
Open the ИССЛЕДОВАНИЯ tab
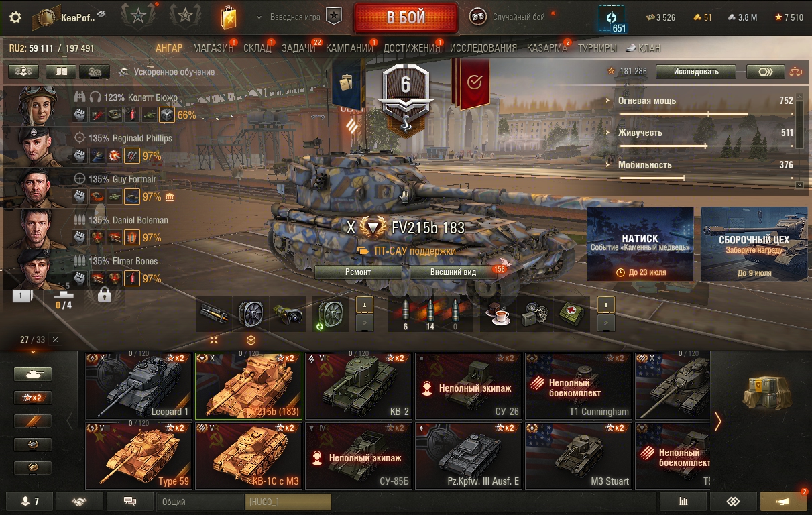[x=483, y=48]
